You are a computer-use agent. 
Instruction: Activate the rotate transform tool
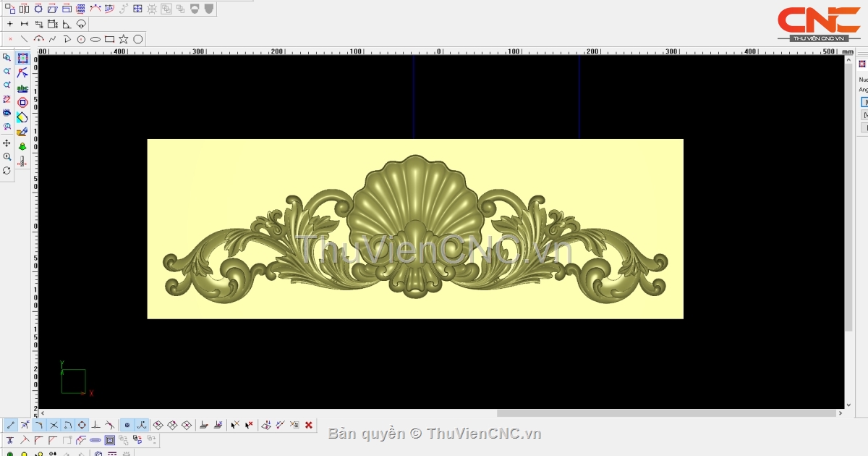click(x=38, y=9)
